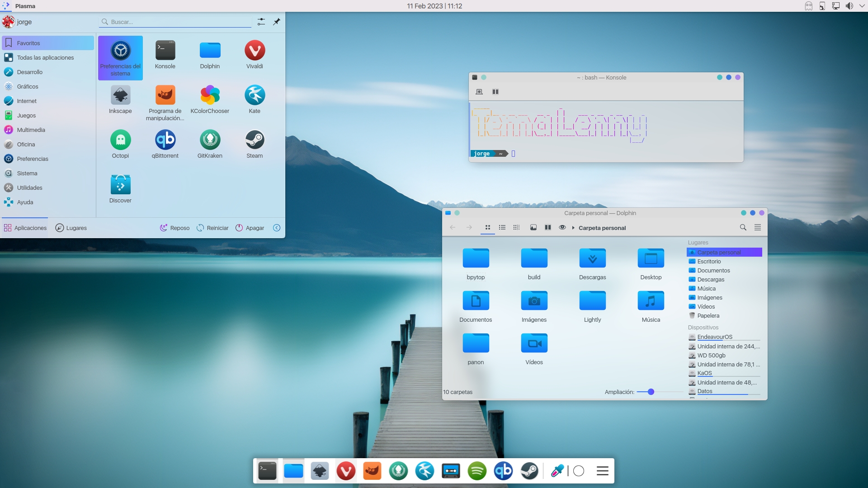Launch GIMP from the dock
Screen dimensions: 868x488
click(372, 471)
